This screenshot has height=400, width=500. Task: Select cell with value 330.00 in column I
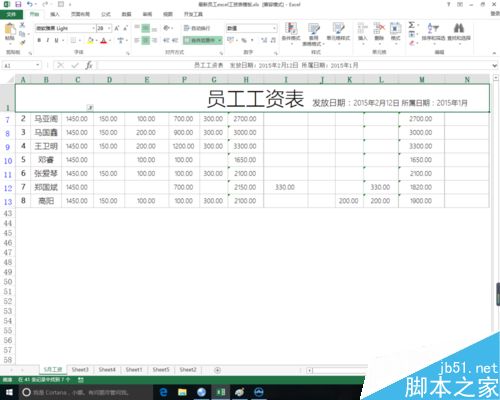click(285, 187)
